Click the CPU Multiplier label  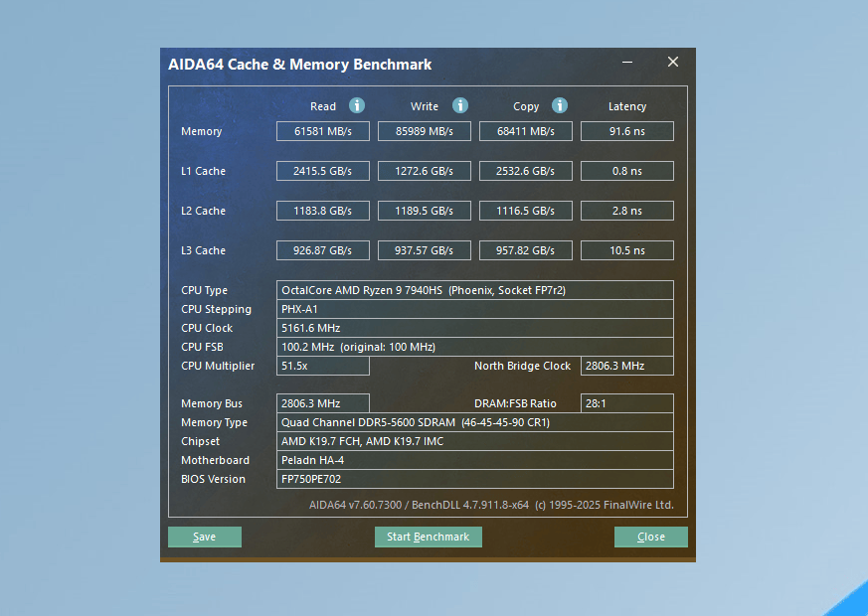(218, 366)
